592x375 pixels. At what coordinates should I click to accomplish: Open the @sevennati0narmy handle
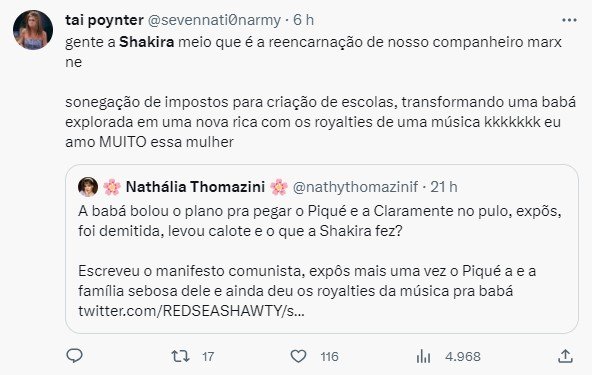[x=214, y=20]
